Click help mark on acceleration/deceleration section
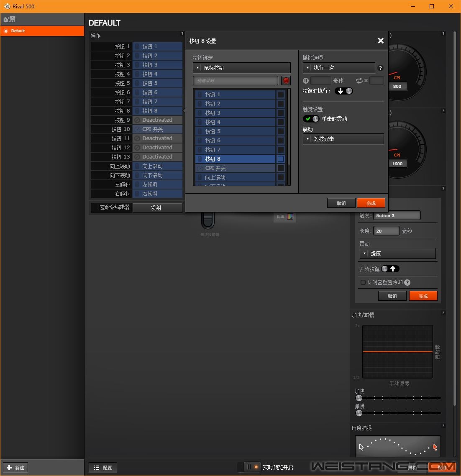This screenshot has width=461, height=476. pos(443,313)
